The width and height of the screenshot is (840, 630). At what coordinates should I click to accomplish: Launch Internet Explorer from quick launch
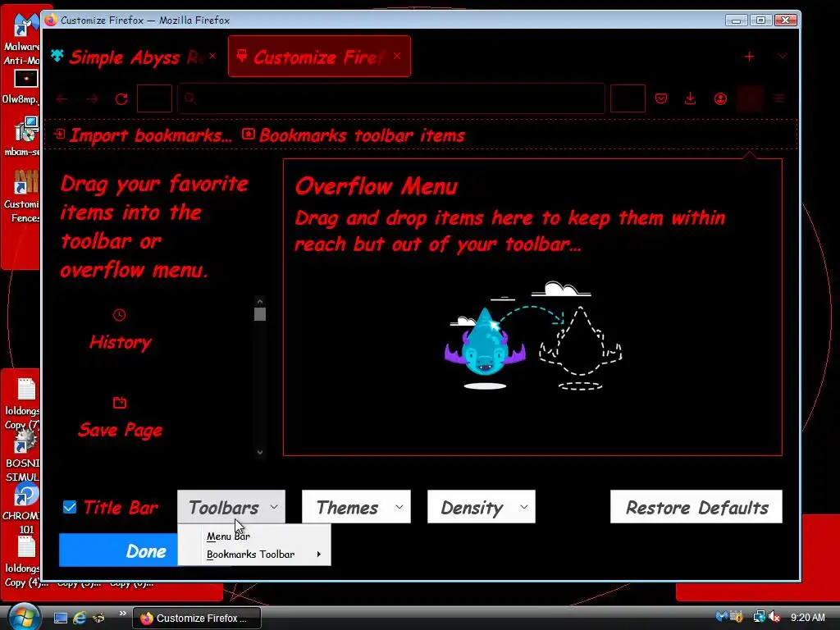(x=80, y=618)
